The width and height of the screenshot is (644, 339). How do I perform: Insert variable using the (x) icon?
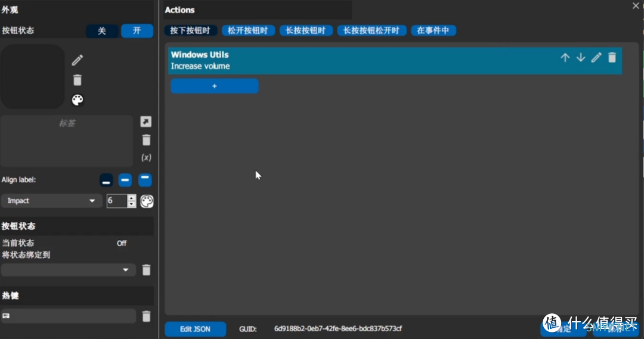[146, 157]
